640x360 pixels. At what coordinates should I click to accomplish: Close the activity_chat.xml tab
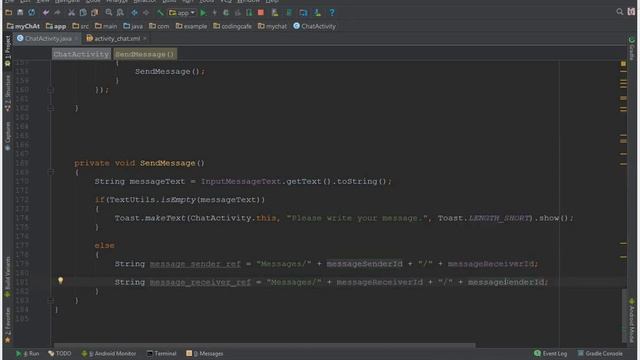click(145, 38)
